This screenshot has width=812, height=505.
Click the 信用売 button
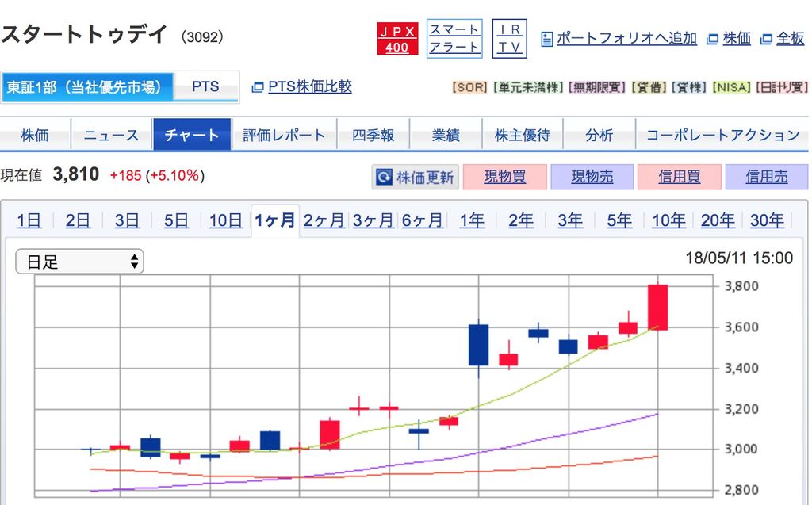point(767,177)
